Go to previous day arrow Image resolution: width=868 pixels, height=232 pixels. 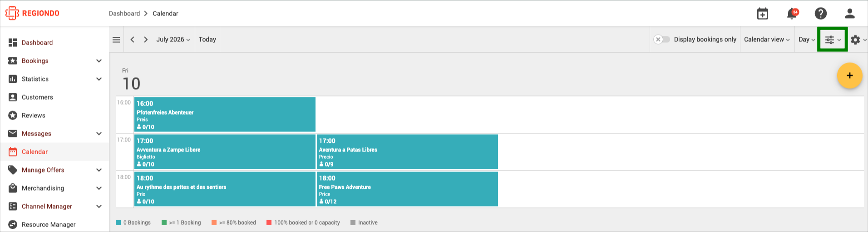pyautogui.click(x=132, y=40)
